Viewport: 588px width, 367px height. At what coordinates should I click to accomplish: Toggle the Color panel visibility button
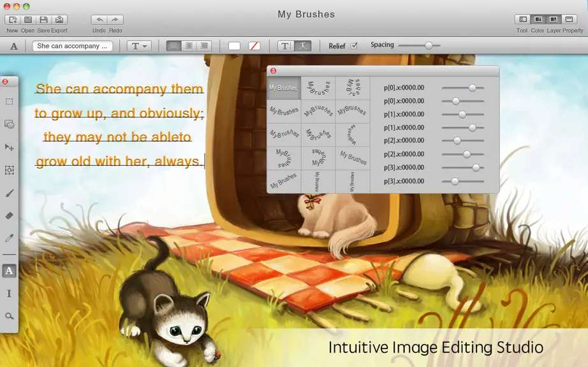pos(538,19)
